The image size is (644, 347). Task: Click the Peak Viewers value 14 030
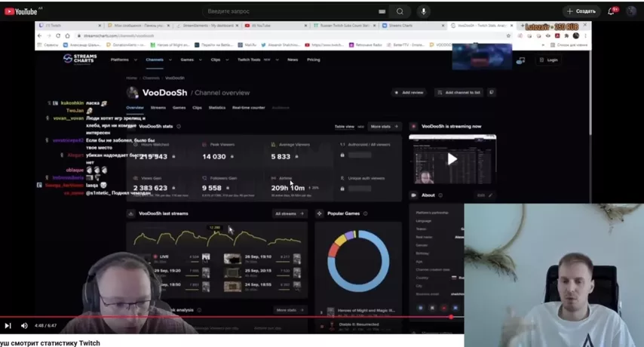(214, 156)
